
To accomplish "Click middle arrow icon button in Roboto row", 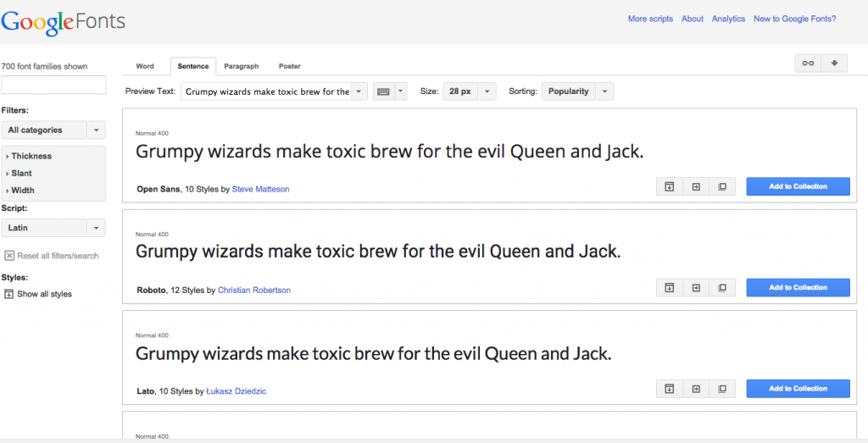I will pyautogui.click(x=696, y=288).
